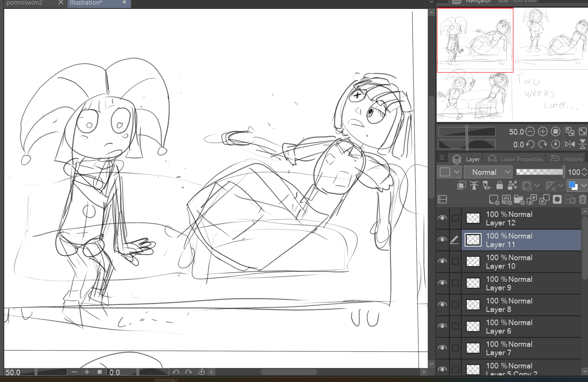Clip layer to the layer below
The width and height of the screenshot is (588, 382).
[x=462, y=185]
